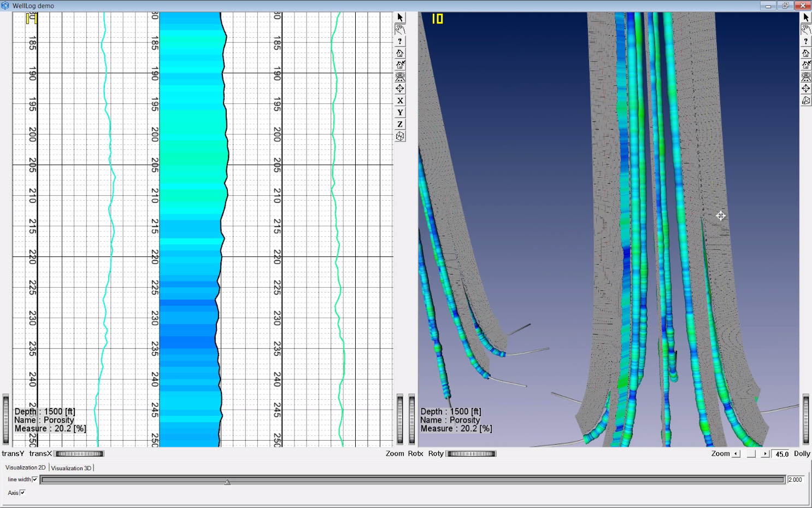Screen dimensions: 812x508
Task: Click the 'Measure : 20.2 [%]' text in 2D view
Action: 50,429
